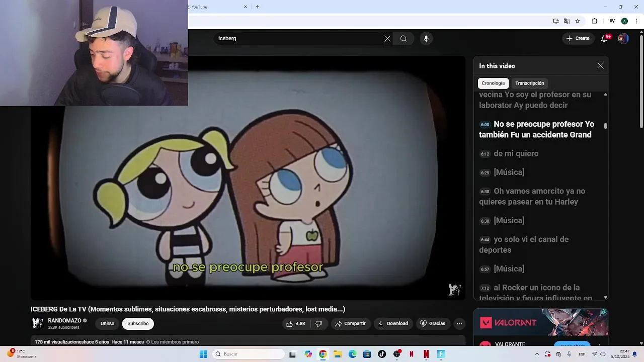The height and width of the screenshot is (362, 644).
Task: Open TikTok from the taskbar
Action: [x=382, y=354]
